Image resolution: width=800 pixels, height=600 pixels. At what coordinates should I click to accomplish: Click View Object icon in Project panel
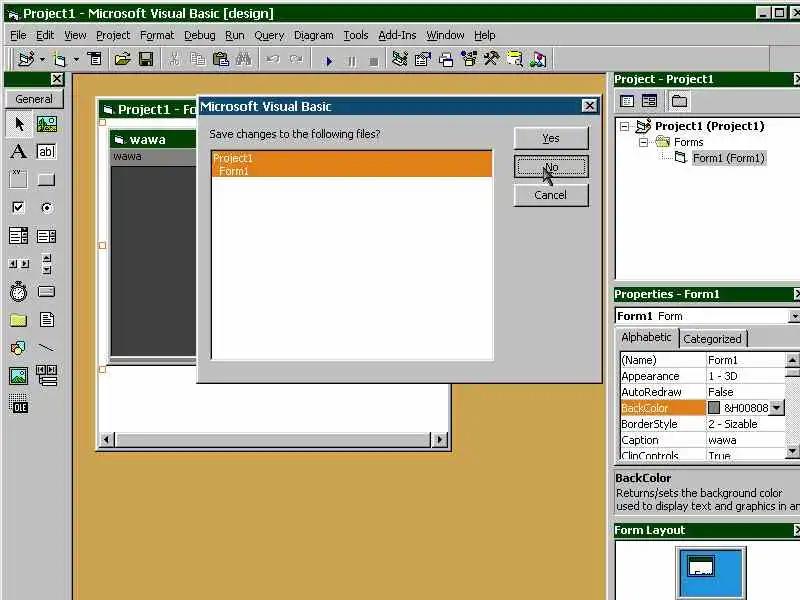(x=649, y=101)
